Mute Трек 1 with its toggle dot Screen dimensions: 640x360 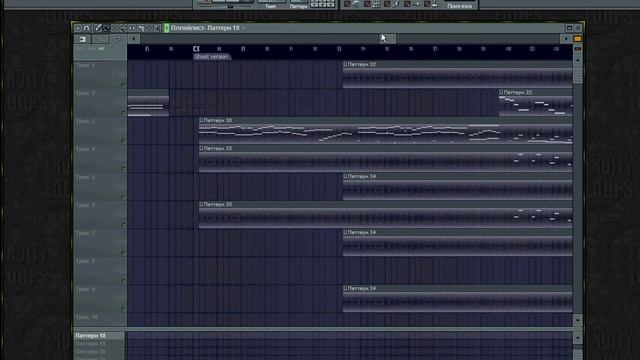point(123,85)
